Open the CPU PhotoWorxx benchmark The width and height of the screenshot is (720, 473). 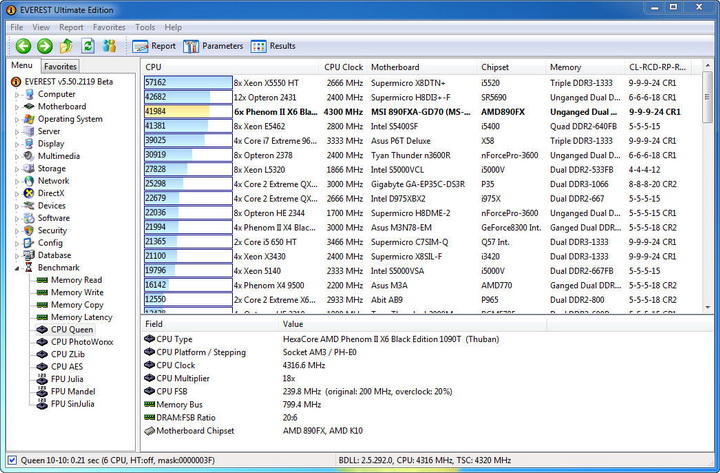coord(82,342)
